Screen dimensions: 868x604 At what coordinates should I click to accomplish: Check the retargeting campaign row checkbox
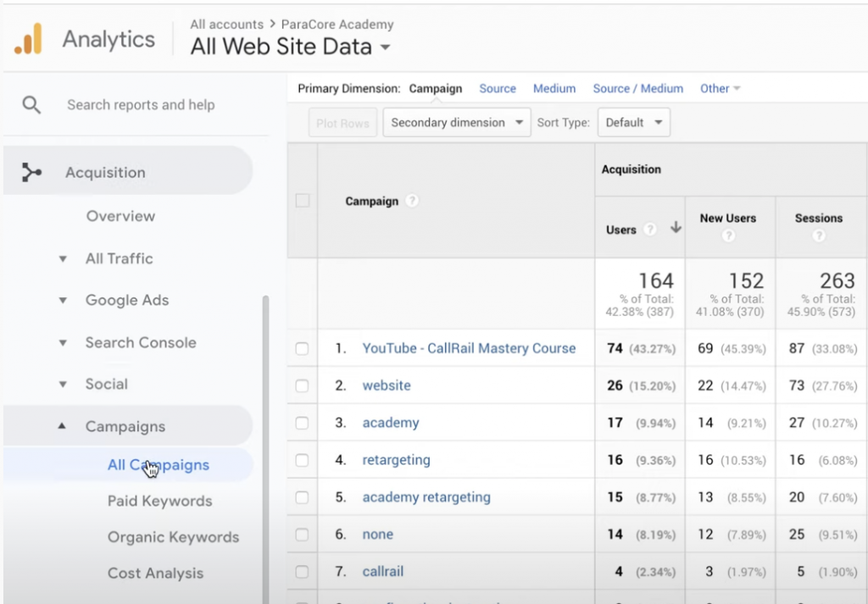[x=302, y=460]
